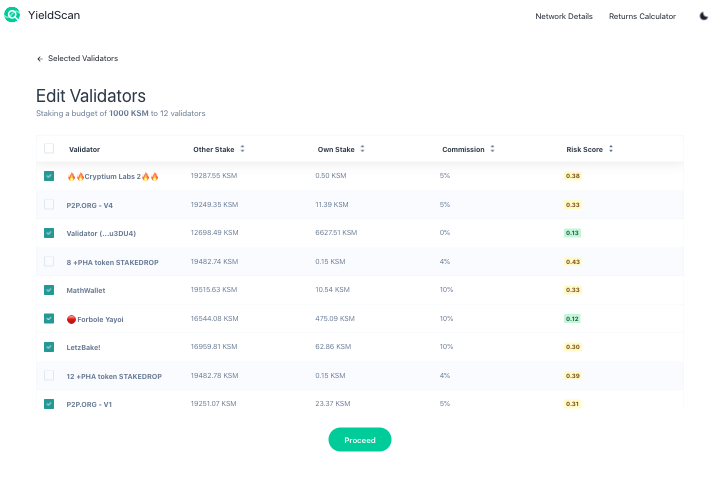Image resolution: width=720 pixels, height=489 pixels.
Task: Select the Validator (...u3DU4) name
Action: (x=101, y=233)
